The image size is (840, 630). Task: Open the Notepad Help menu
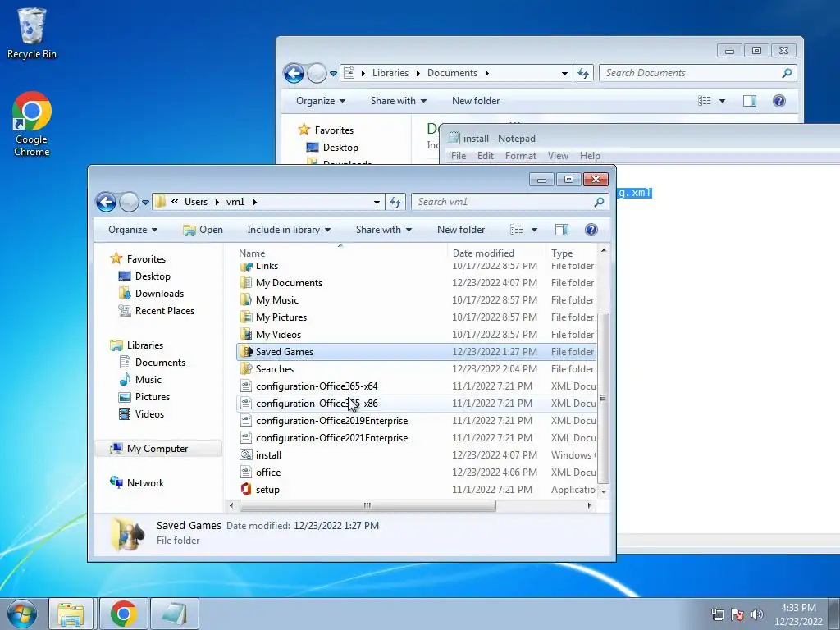(590, 156)
